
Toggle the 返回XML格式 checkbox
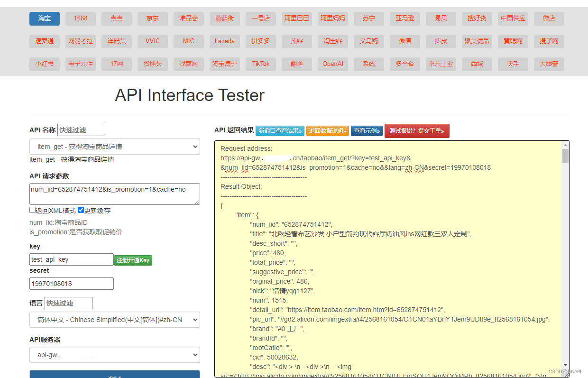[x=33, y=210]
